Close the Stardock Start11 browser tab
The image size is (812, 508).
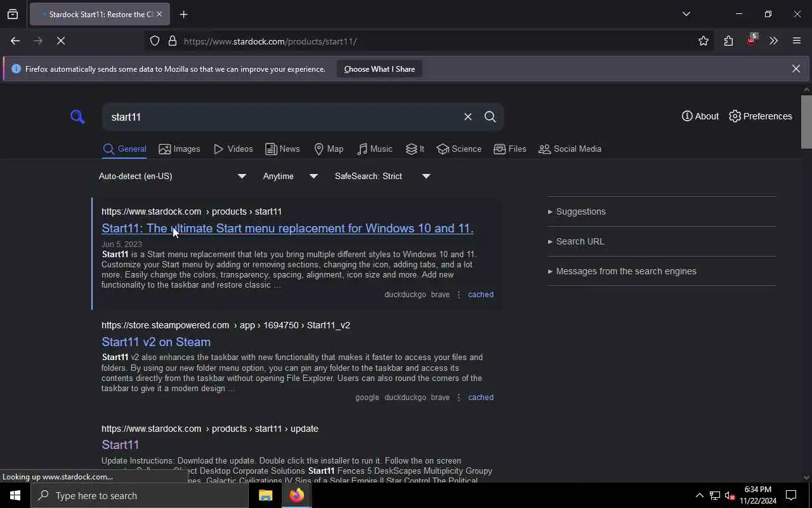[x=159, y=14]
